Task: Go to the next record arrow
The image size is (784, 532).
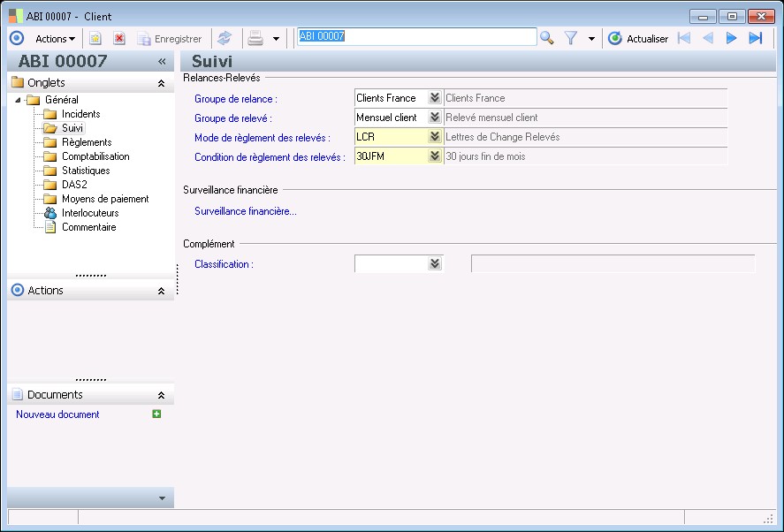Action: 731,38
